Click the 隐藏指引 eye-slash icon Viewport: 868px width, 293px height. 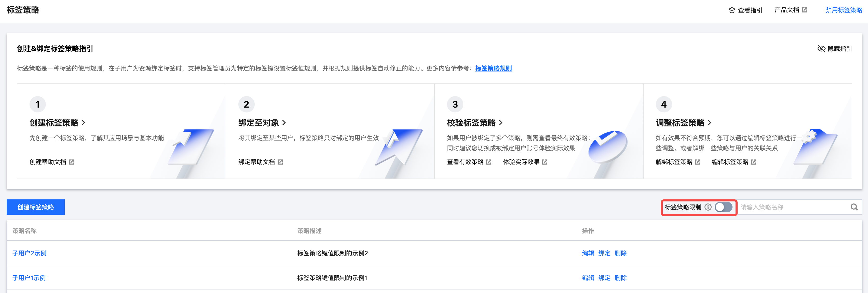[x=821, y=49]
